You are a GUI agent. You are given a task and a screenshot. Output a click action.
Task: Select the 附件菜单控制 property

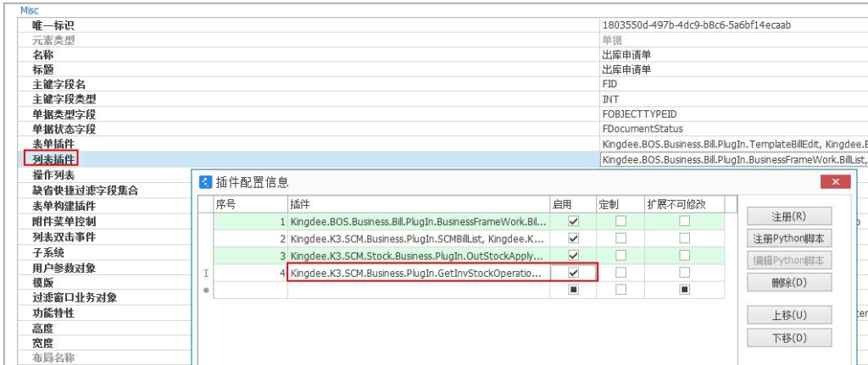[x=64, y=222]
